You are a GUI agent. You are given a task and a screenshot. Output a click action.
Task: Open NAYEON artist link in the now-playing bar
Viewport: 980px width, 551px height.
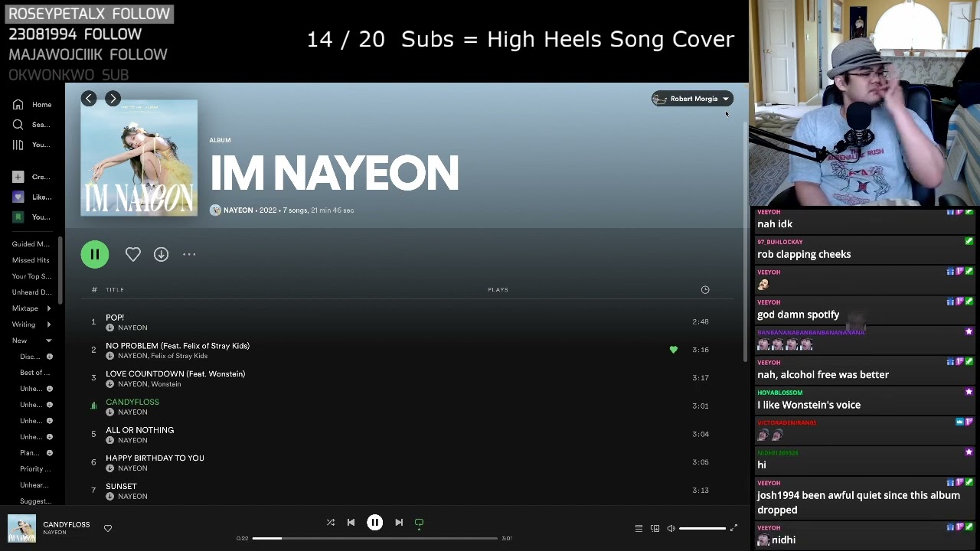[x=54, y=533]
